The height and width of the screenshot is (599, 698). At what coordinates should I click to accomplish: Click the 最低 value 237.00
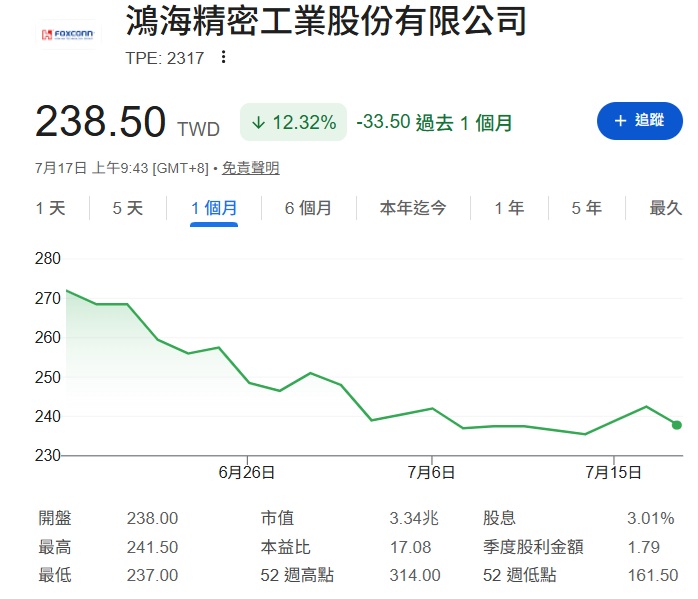pyautogui.click(x=152, y=575)
